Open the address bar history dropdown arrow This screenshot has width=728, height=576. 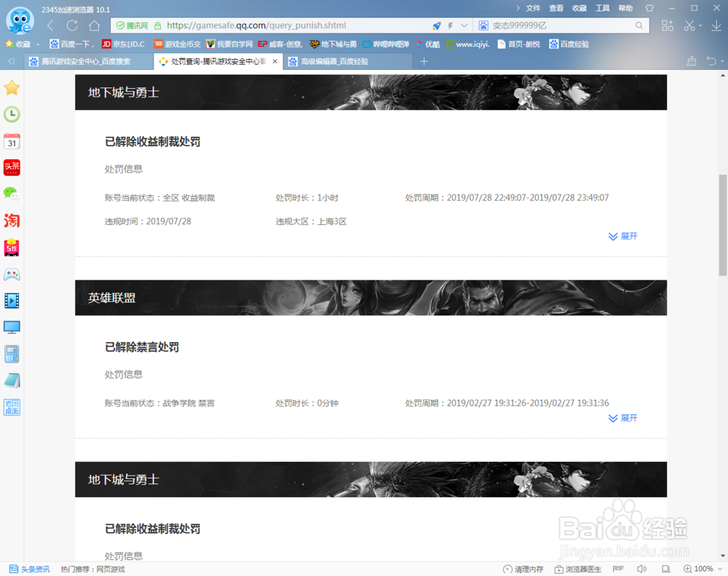click(464, 26)
